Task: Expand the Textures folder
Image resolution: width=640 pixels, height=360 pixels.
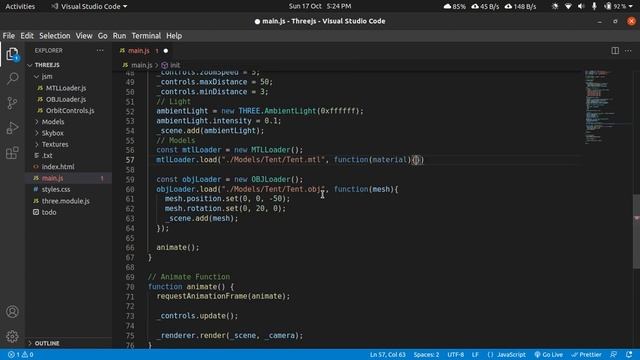Action: 55,144
